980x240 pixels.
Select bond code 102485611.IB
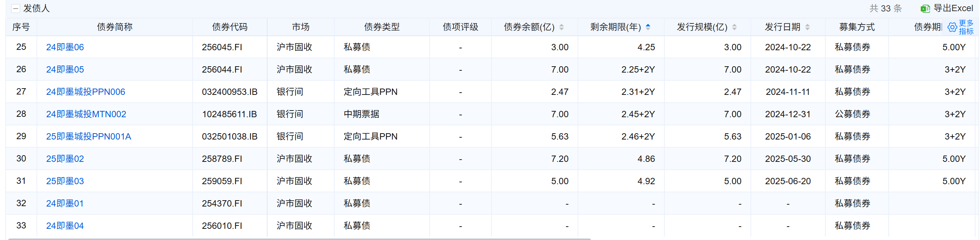pos(230,114)
